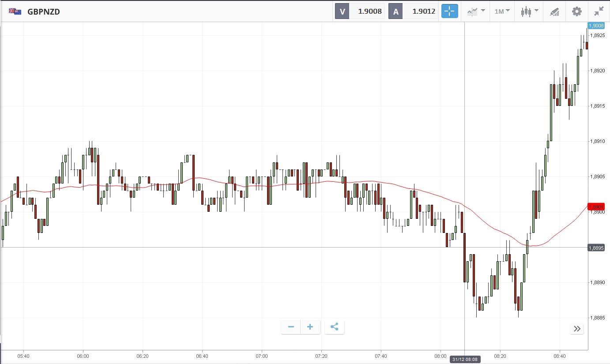Share the chart via share icon
Screen dimensions: 610x364
[x=334, y=327]
